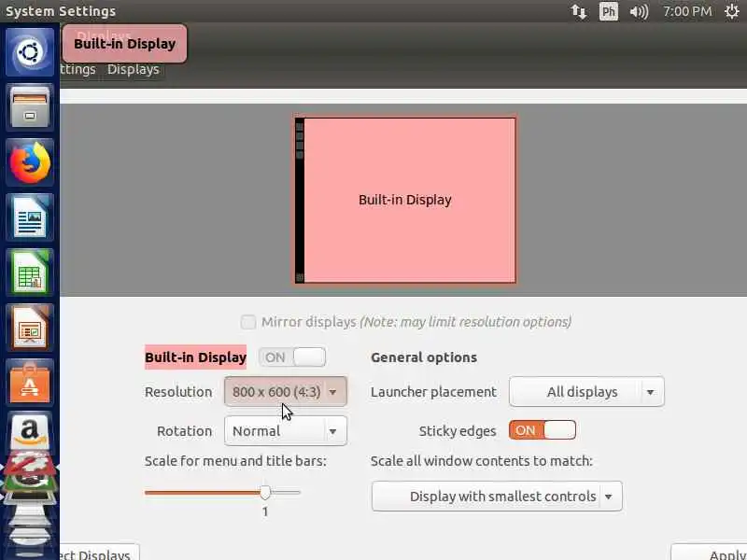Open the Rotation Normal dropdown

286,431
